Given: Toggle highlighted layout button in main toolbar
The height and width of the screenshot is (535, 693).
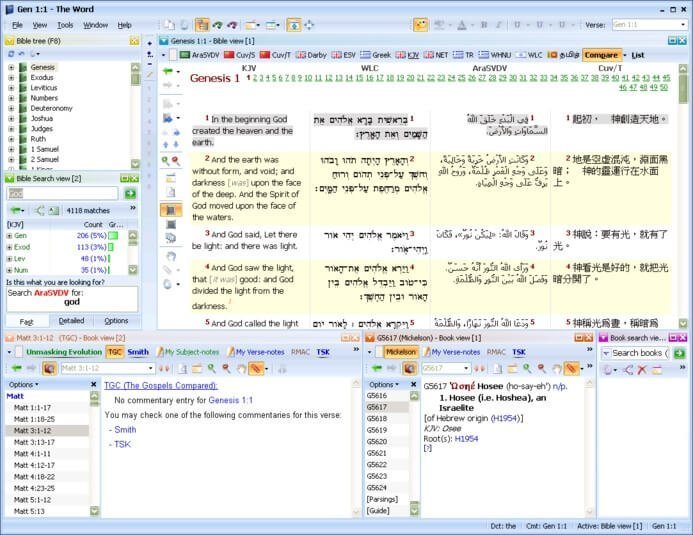Looking at the screenshot, I should [x=293, y=25].
